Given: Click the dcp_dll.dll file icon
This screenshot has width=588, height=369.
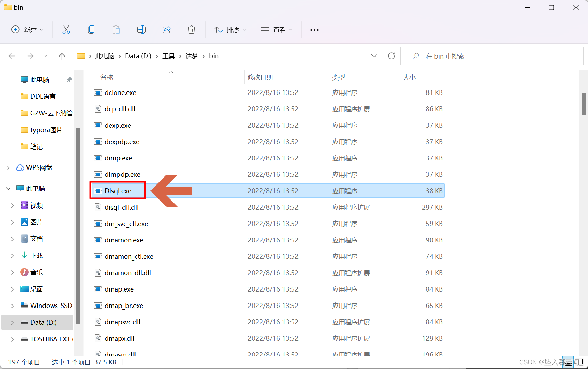Looking at the screenshot, I should pos(98,109).
